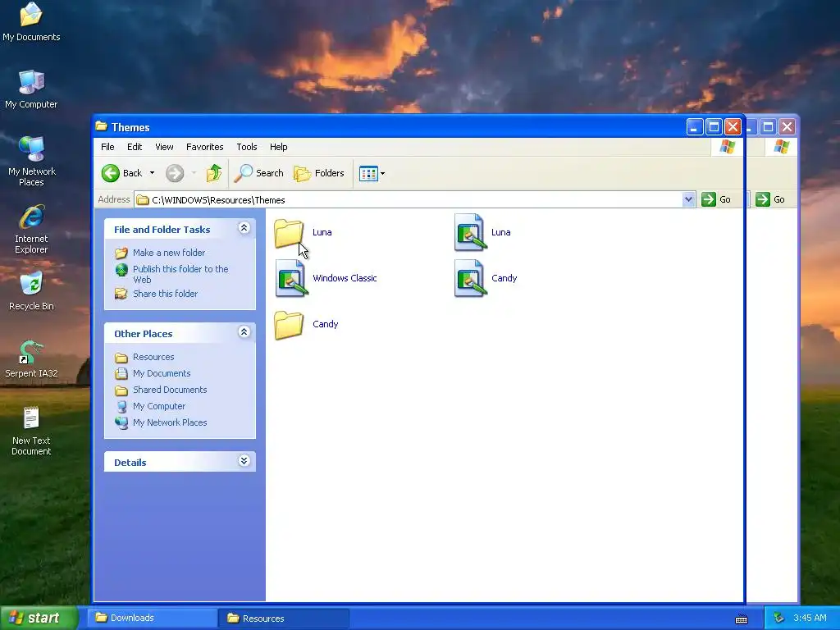Screen dimensions: 840x630
Task: Switch to Resources taskbar button
Action: 284,619
